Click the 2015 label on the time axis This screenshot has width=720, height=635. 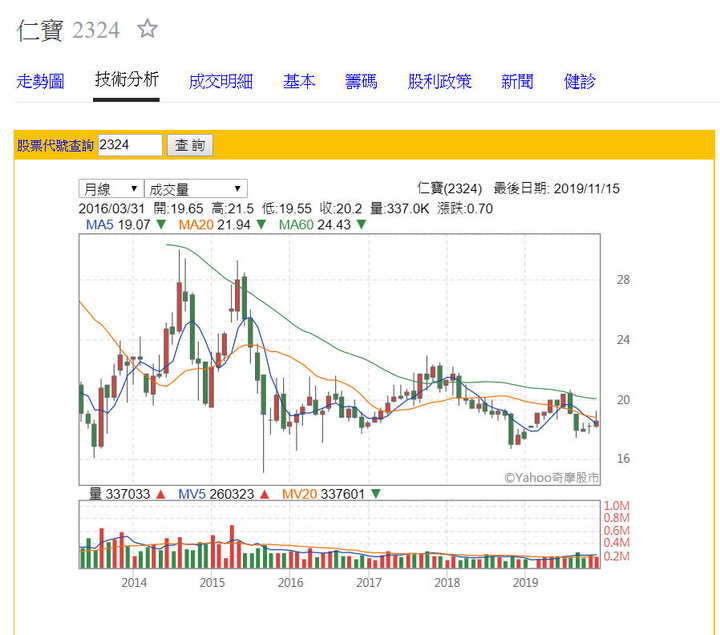pos(212,583)
